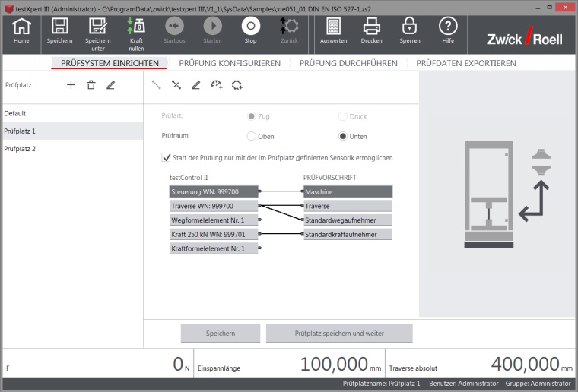Open Hilfe help icon
Viewport: 578px width, 392px height.
pos(448,28)
